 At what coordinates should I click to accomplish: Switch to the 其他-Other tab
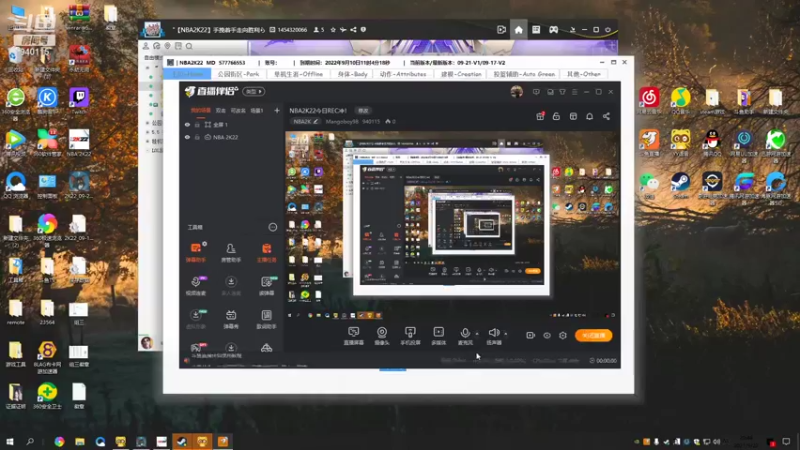[x=584, y=74]
